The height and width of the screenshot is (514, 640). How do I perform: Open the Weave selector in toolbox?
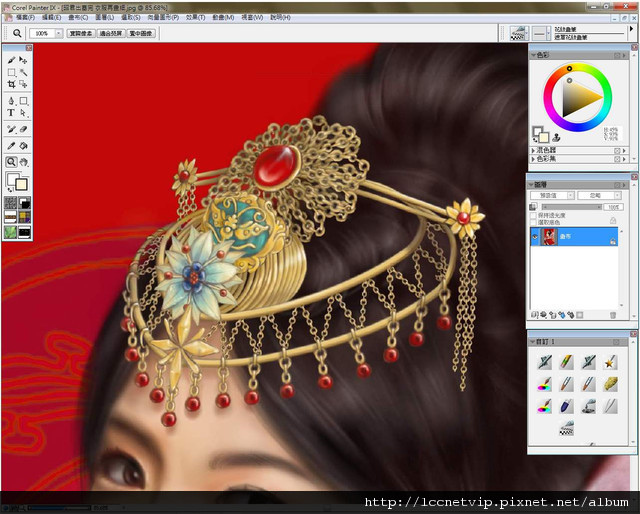[24, 217]
